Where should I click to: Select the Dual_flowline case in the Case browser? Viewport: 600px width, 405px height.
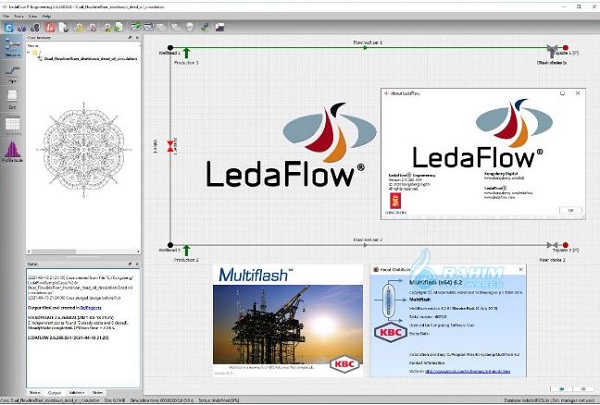tap(90, 59)
